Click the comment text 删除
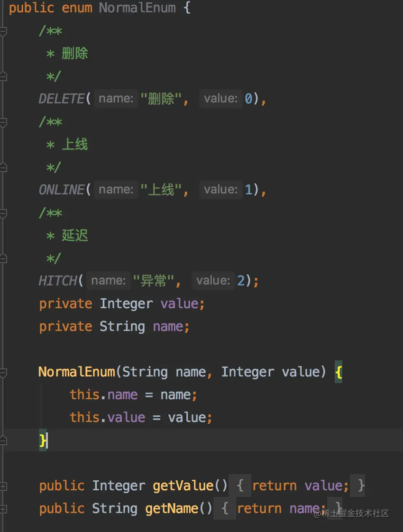Viewport: 403px width, 532px height. pos(74,53)
